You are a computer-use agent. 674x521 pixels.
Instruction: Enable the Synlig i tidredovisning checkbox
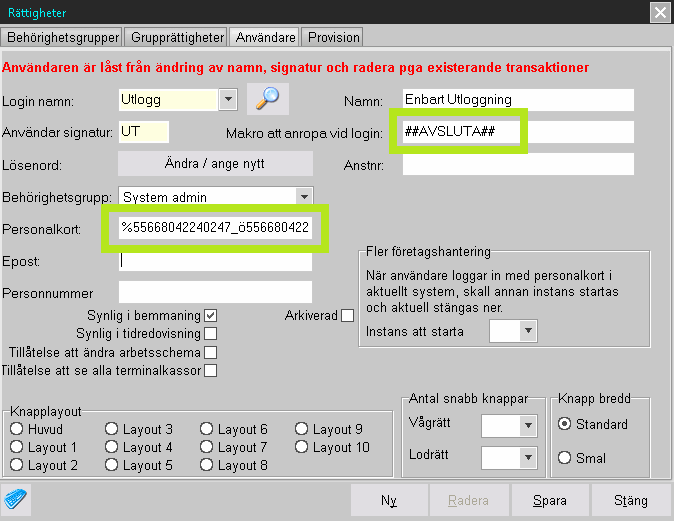[x=211, y=333]
